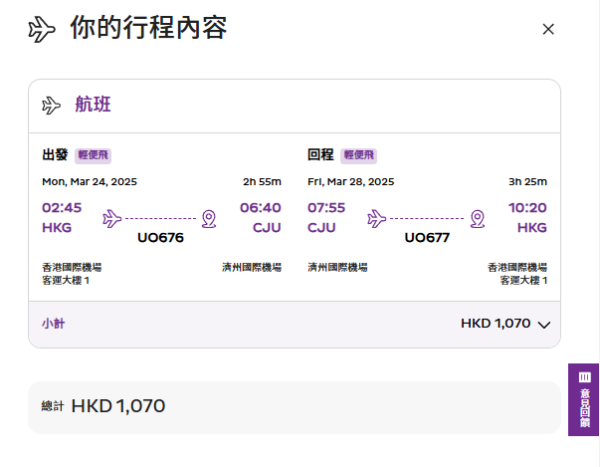
Task: Select flight number UO677
Action: pyautogui.click(x=427, y=237)
